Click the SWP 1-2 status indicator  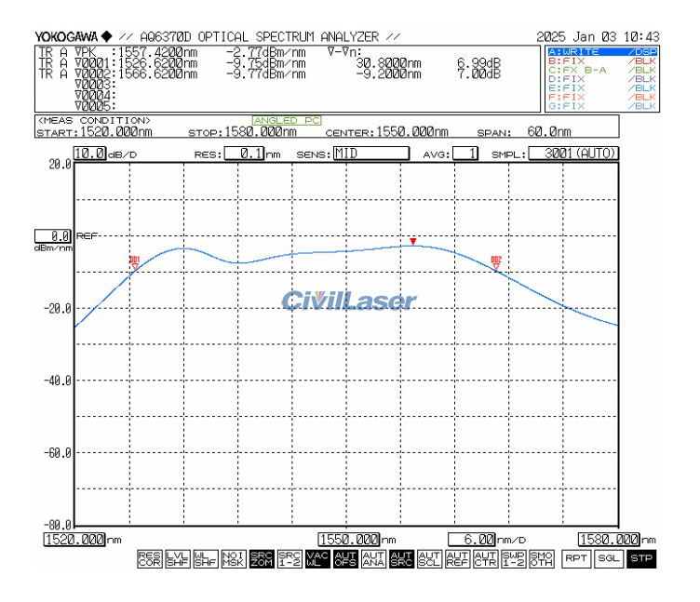click(514, 558)
